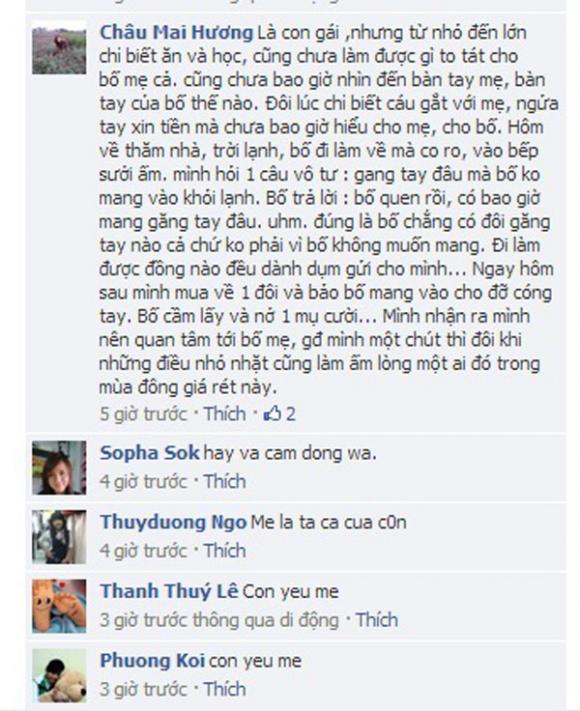Like Thanh Thuý Lê's comment via Thích
Image resolution: width=580 pixels, height=711 pixels.
(376, 620)
